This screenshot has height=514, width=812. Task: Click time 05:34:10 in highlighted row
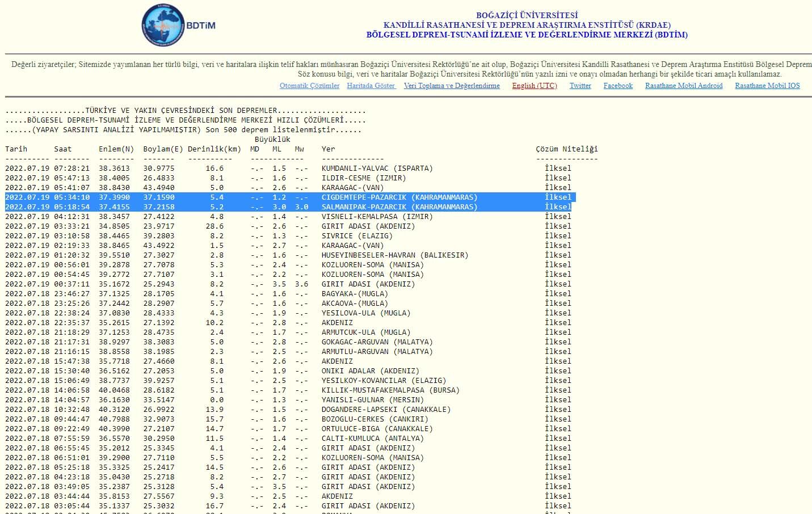click(x=72, y=197)
